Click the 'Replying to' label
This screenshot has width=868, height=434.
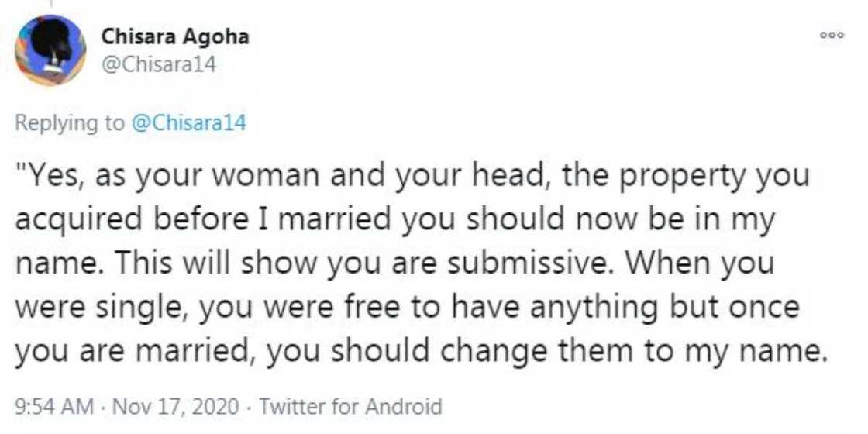coord(68,122)
